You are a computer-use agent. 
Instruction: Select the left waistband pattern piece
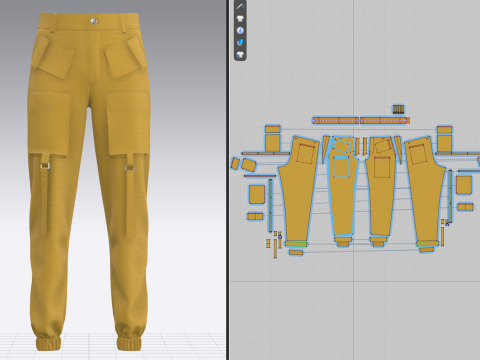pos(336,120)
